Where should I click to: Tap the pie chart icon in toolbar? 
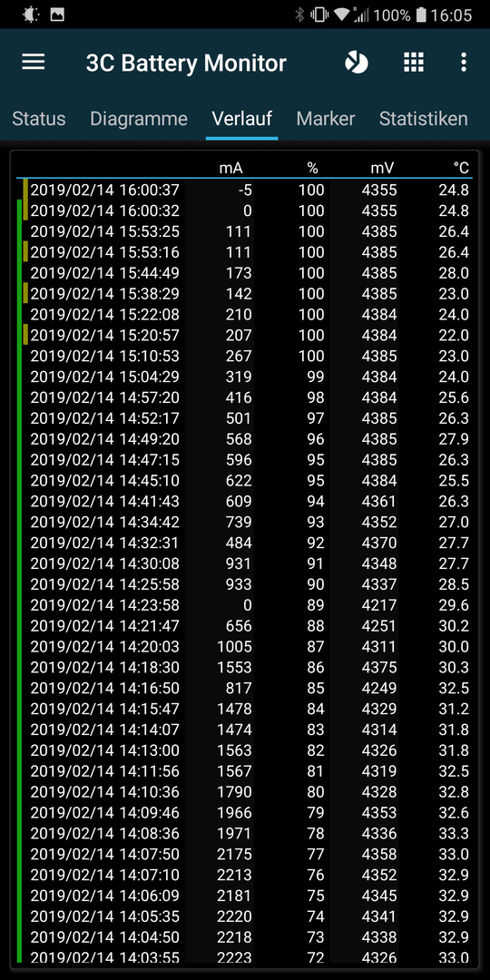pos(357,63)
